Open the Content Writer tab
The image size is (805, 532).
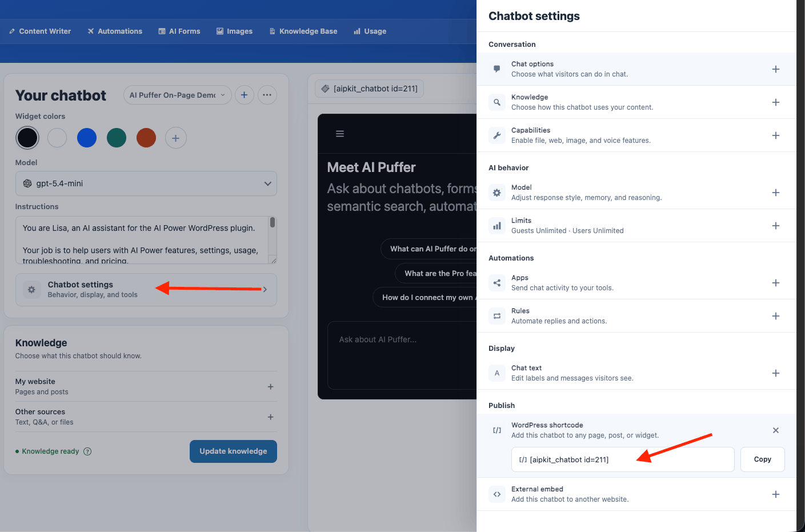[x=40, y=31]
